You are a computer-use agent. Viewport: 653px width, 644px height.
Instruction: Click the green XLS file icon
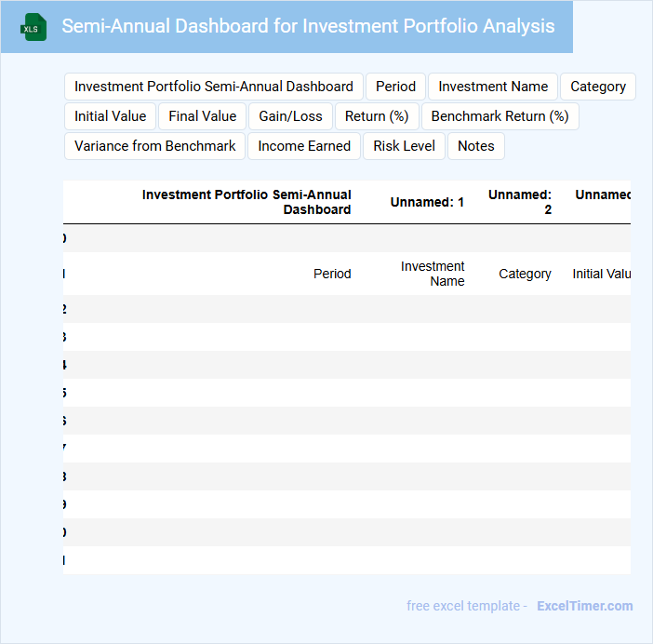point(33,27)
